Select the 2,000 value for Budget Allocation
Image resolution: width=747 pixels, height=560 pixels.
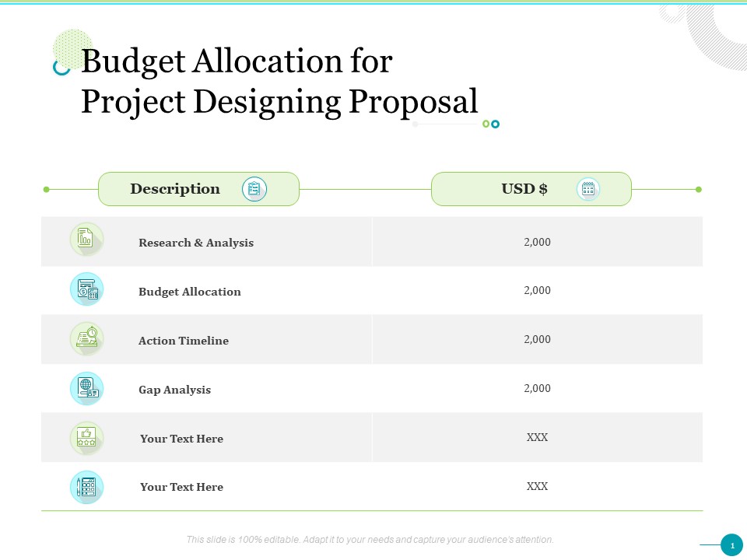point(537,290)
